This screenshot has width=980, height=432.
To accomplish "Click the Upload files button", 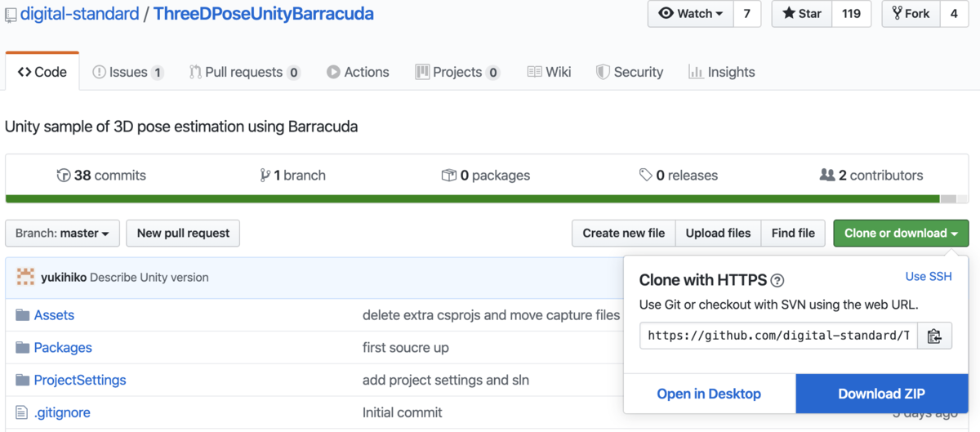I will (718, 233).
